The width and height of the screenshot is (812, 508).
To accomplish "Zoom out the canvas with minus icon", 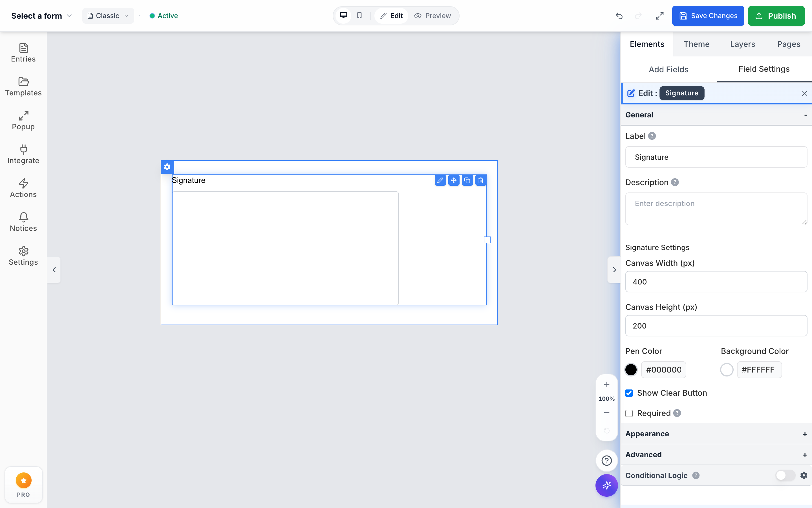I will [x=607, y=413].
